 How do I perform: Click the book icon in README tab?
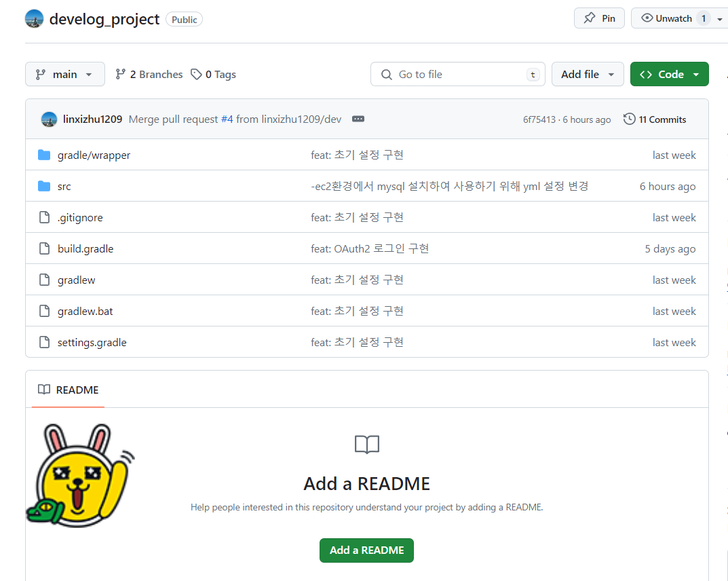(44, 389)
